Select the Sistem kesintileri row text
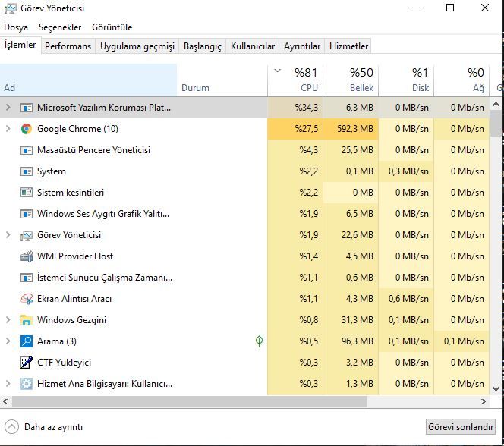 (x=71, y=193)
